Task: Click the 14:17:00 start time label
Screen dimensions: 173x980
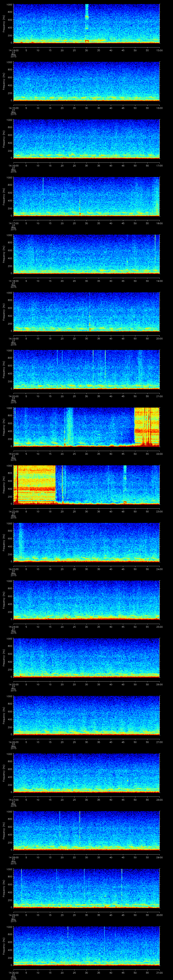Action: click(x=13, y=223)
